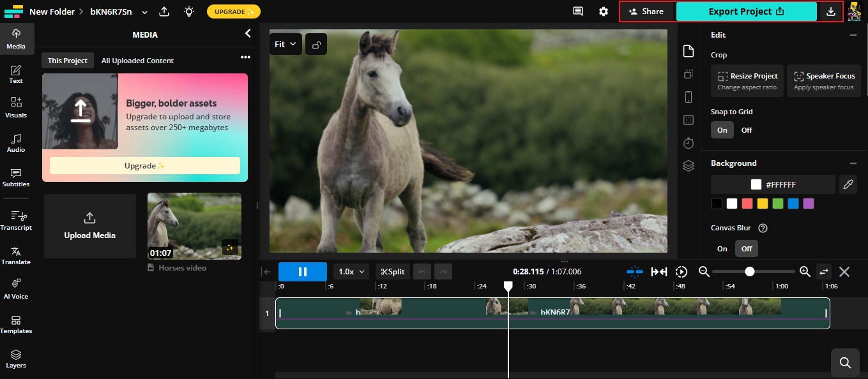Click the eyedropper color picker icon
This screenshot has width=868, height=379.
(848, 184)
